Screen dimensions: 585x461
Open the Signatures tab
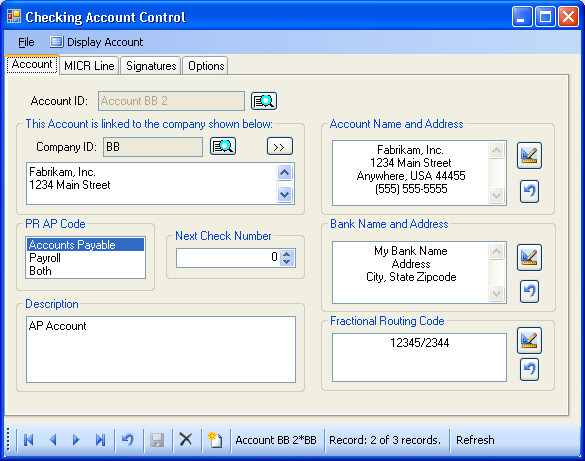[151, 66]
